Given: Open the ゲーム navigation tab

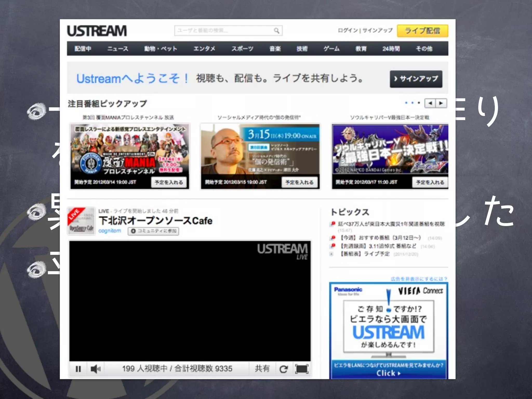Looking at the screenshot, I should pos(331,49).
